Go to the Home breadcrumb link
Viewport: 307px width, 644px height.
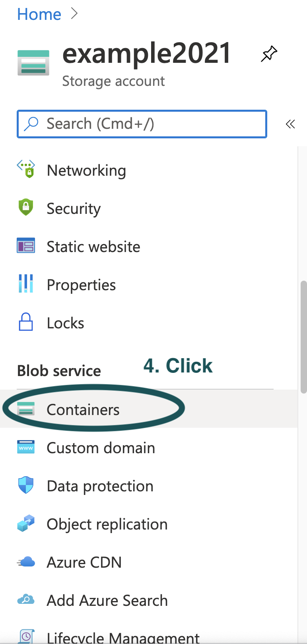[x=39, y=14]
